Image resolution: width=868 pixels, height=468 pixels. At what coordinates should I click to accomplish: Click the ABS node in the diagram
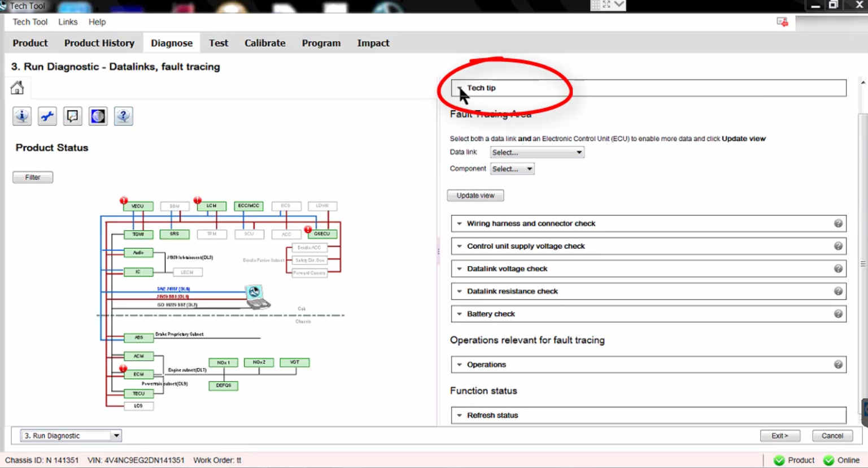[139, 338]
